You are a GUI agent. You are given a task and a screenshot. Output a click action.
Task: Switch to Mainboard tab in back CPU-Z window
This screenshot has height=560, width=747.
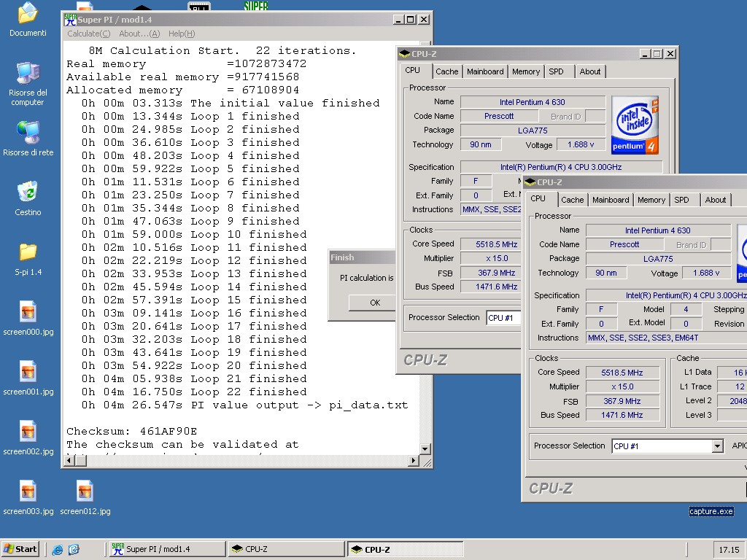click(485, 71)
